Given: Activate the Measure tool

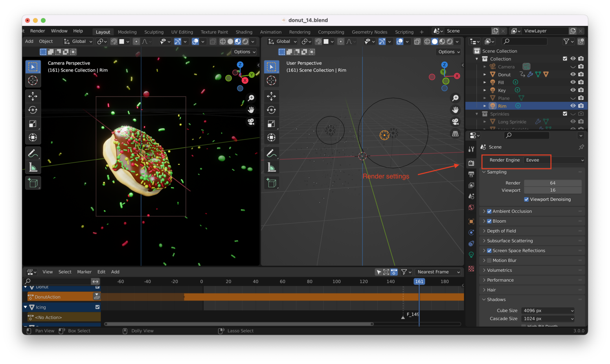Looking at the screenshot, I should [x=33, y=167].
